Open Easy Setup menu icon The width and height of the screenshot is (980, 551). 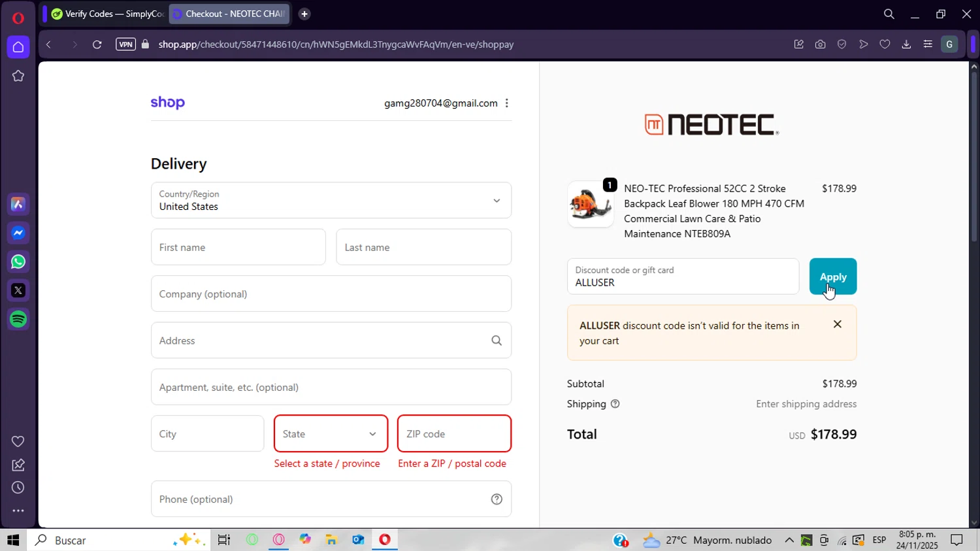(x=928, y=44)
